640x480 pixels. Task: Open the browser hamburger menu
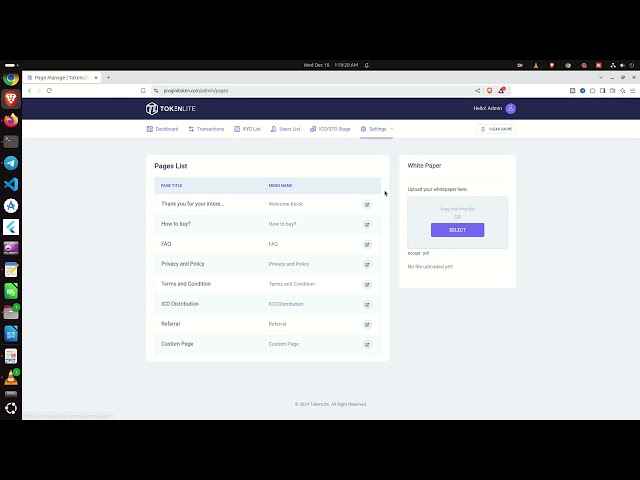coord(632,91)
